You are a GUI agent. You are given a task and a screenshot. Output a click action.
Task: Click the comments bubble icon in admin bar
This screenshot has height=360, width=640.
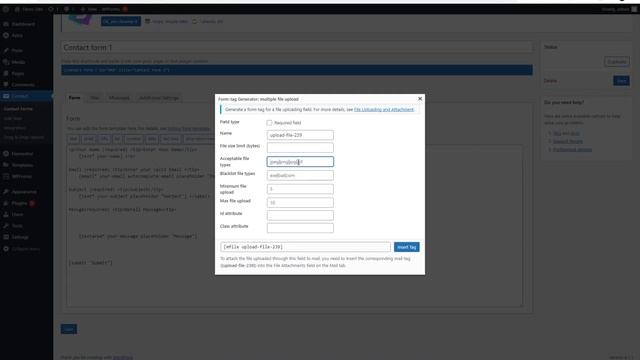pos(66,9)
